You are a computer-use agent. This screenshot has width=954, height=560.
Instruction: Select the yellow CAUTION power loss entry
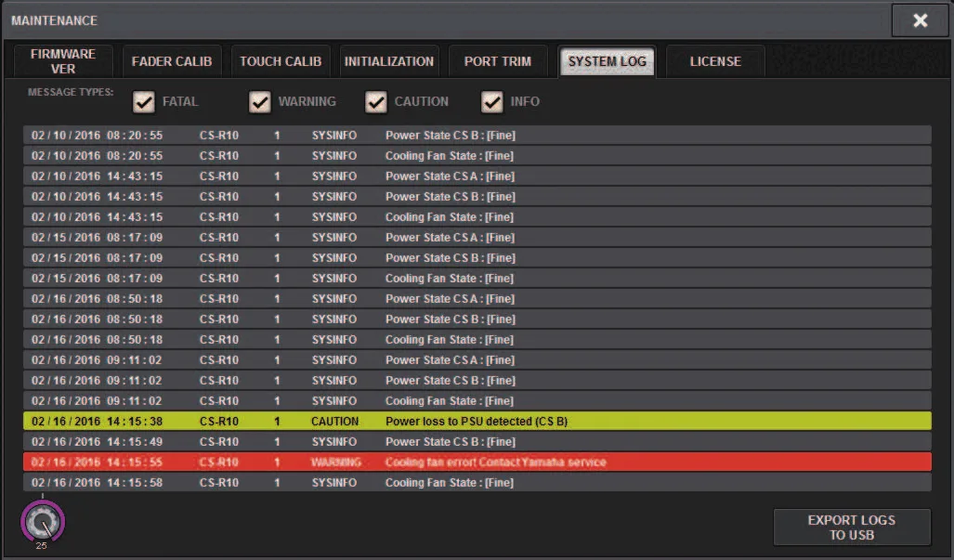[477, 421]
